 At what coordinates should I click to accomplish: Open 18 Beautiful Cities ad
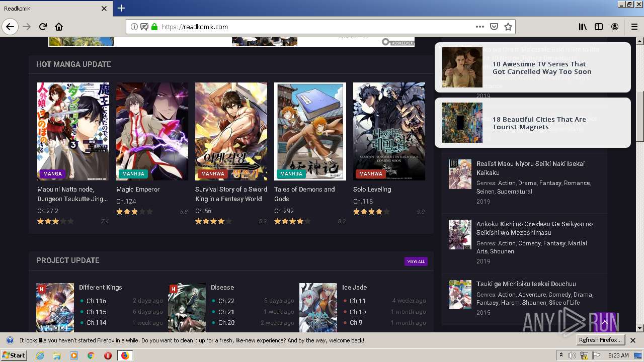(532, 123)
